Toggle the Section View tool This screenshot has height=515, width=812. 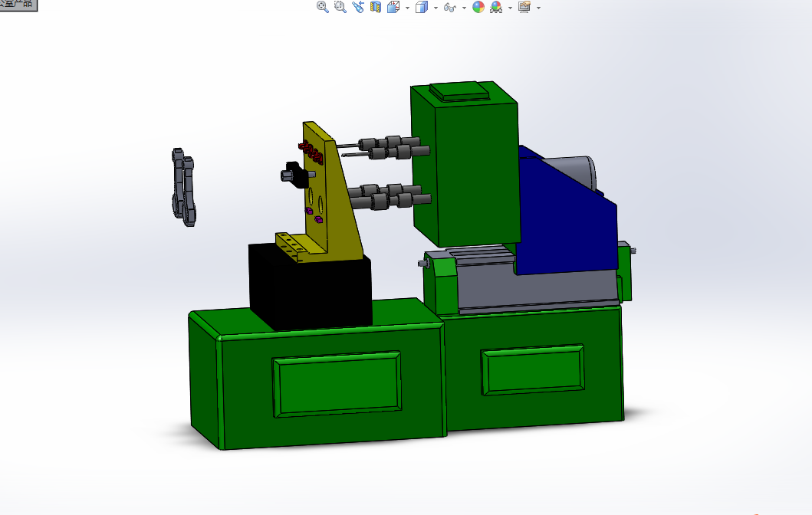376,7
